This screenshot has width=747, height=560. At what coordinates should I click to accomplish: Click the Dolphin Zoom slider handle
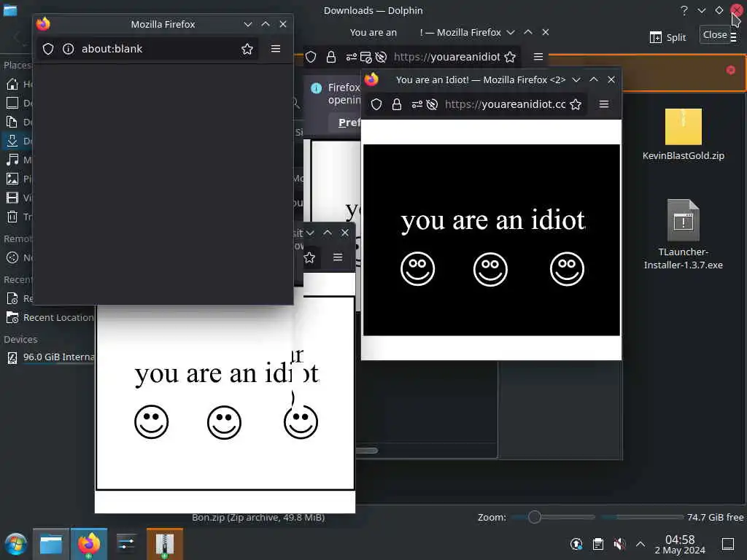tap(534, 517)
